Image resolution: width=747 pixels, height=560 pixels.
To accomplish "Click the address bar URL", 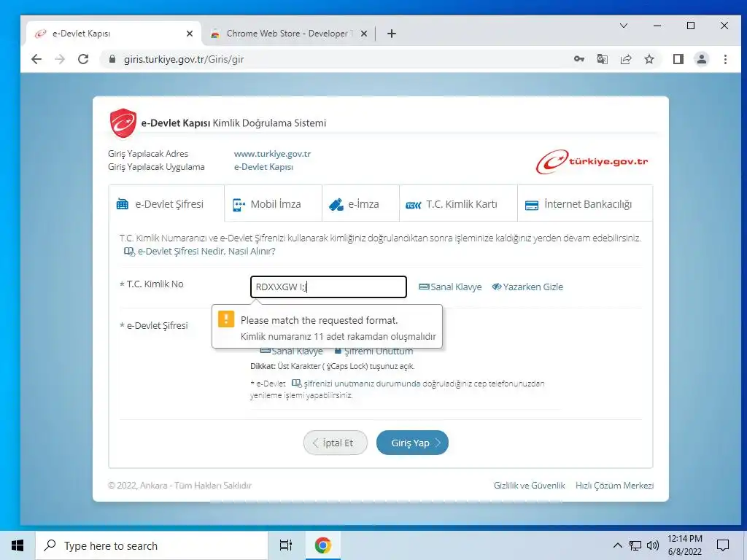I will pyautogui.click(x=184, y=59).
